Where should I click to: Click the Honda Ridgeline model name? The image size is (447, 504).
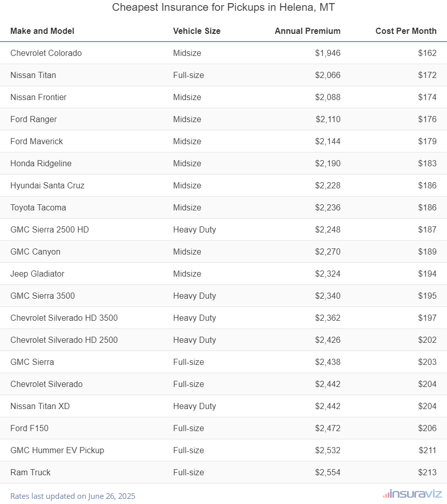pos(41,163)
